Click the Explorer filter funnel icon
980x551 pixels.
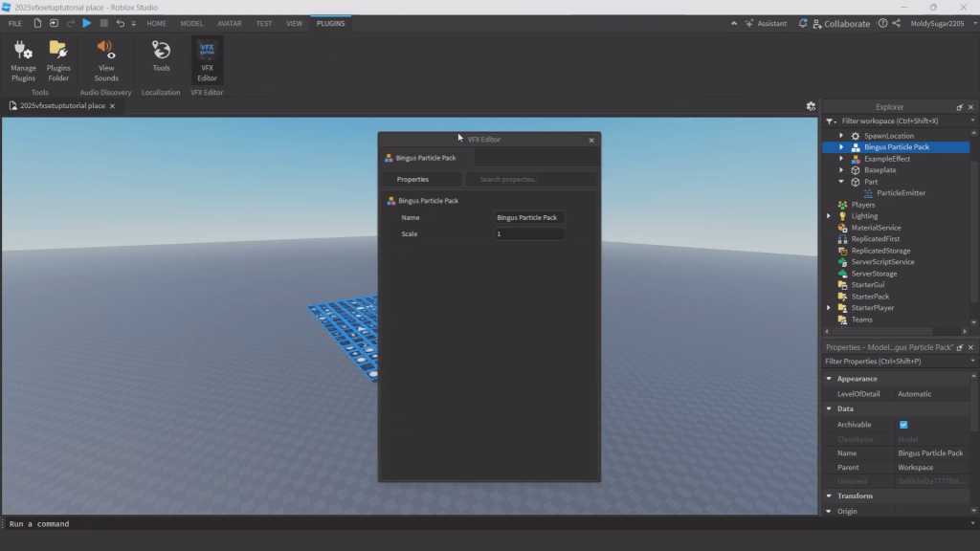pyautogui.click(x=830, y=121)
